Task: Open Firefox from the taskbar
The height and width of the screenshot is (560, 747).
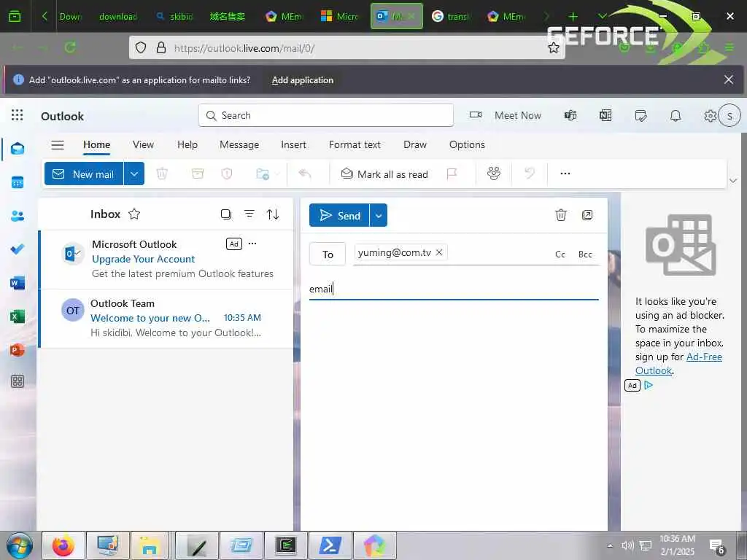Action: [63, 545]
